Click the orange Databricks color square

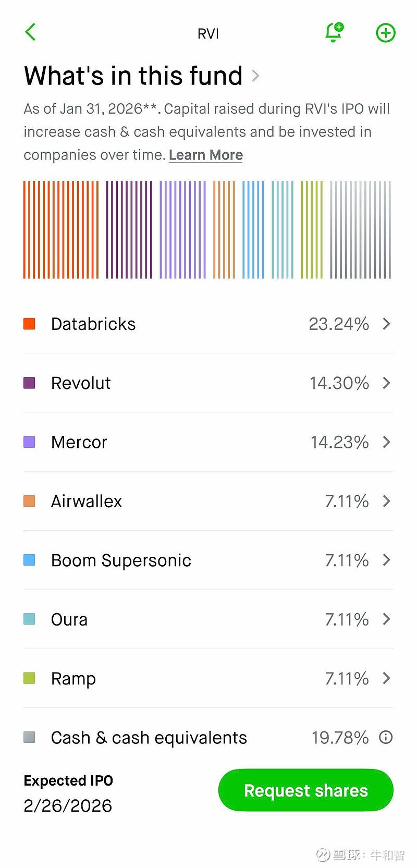30,324
